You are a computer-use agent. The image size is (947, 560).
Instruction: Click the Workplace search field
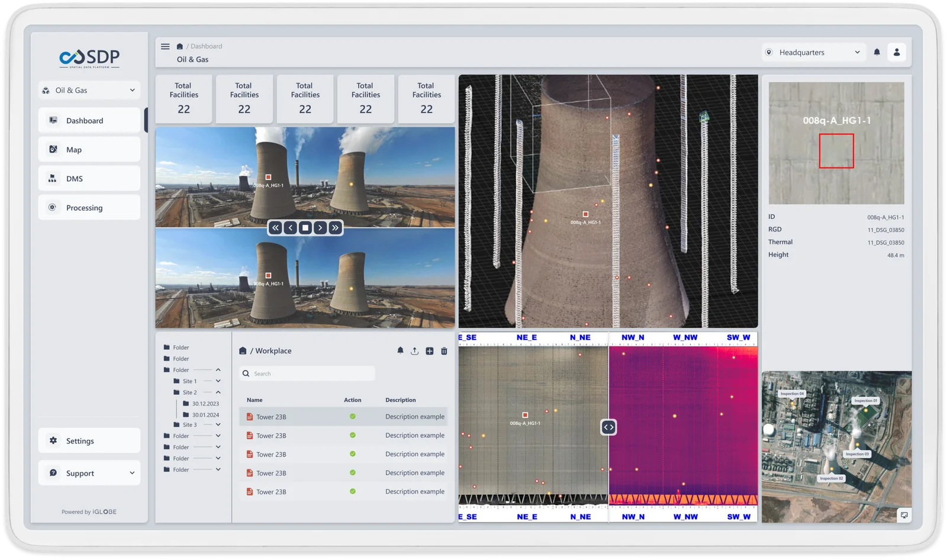pos(308,374)
